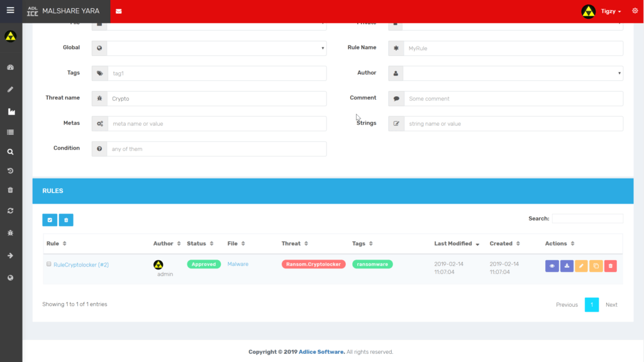The image size is (644, 362).
Task: Click the Threat name input field
Action: pyautogui.click(x=216, y=99)
